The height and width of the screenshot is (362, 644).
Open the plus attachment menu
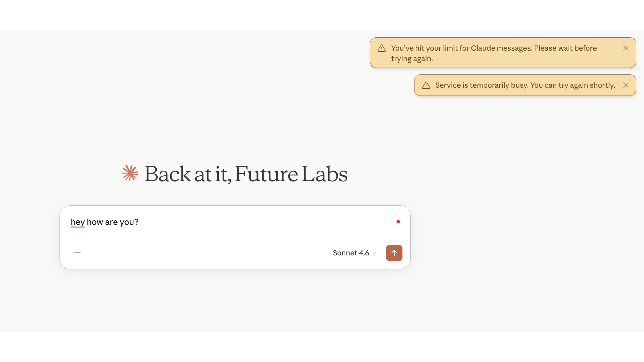77,253
